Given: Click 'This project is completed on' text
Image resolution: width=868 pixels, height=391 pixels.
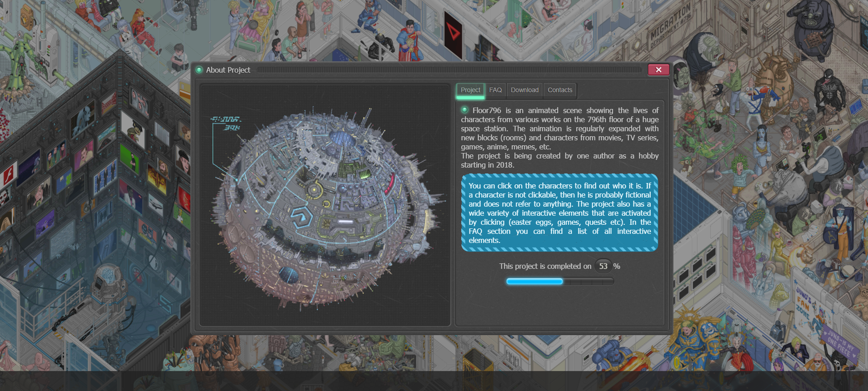Looking at the screenshot, I should pos(545,266).
